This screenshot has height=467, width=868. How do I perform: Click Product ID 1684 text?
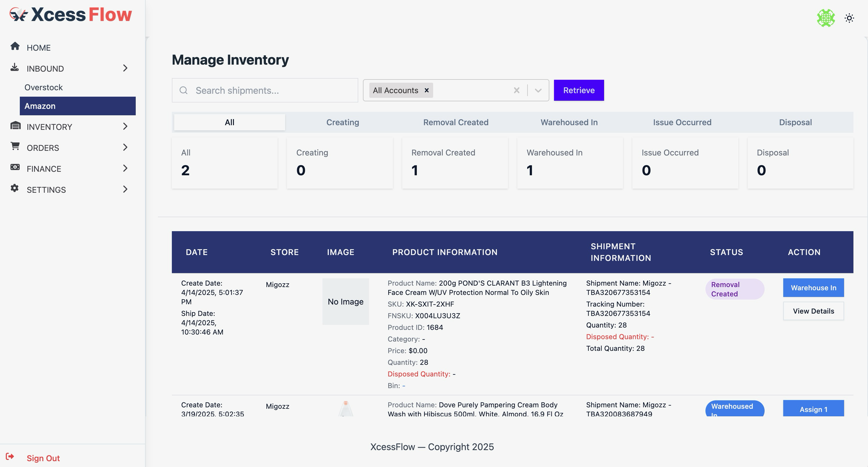(x=415, y=327)
